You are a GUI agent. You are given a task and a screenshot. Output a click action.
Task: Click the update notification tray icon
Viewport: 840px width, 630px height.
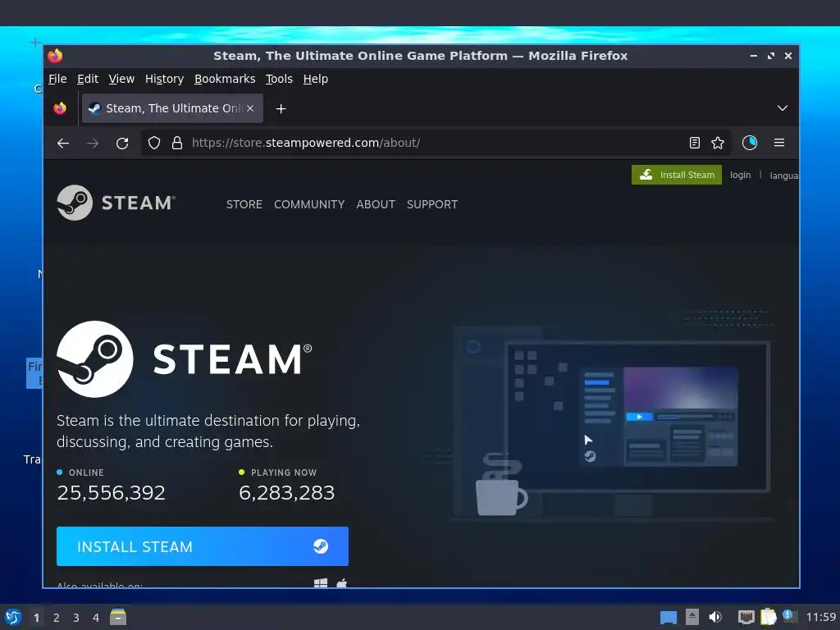coord(789,616)
